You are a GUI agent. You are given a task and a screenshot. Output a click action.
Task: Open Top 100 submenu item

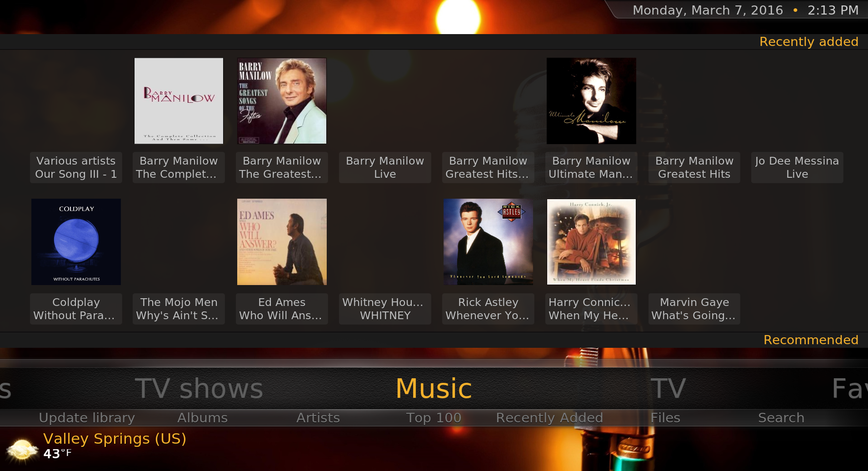(x=434, y=417)
